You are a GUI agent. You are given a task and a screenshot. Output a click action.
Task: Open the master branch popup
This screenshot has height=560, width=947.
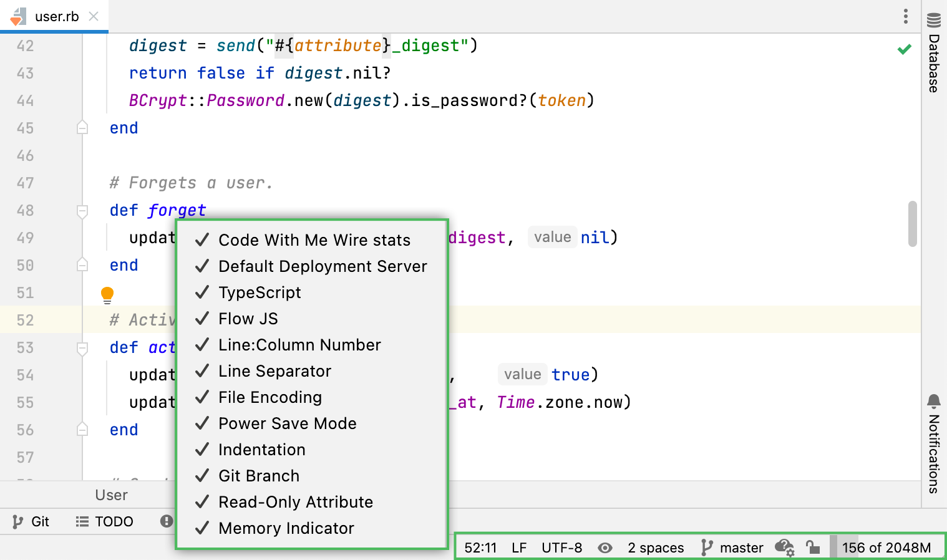coord(732,548)
